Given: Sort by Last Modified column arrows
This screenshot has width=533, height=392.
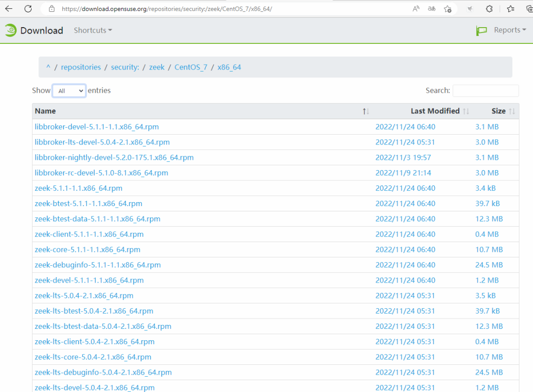Looking at the screenshot, I should [466, 111].
